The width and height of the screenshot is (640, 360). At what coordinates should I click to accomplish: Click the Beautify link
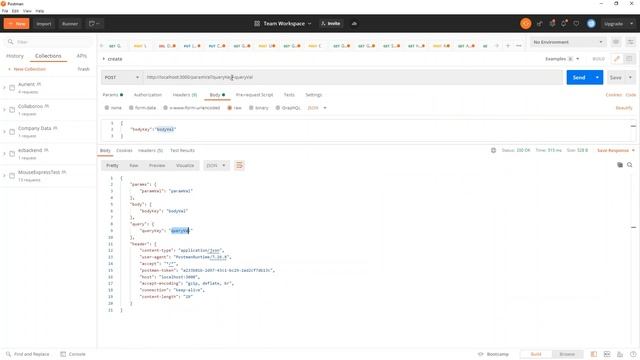pyautogui.click(x=624, y=108)
